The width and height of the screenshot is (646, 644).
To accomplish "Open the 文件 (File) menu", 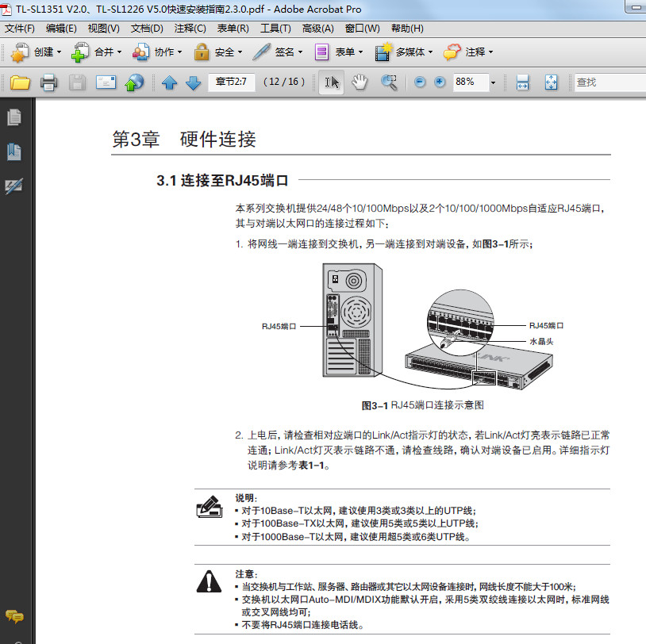I will tap(20, 28).
